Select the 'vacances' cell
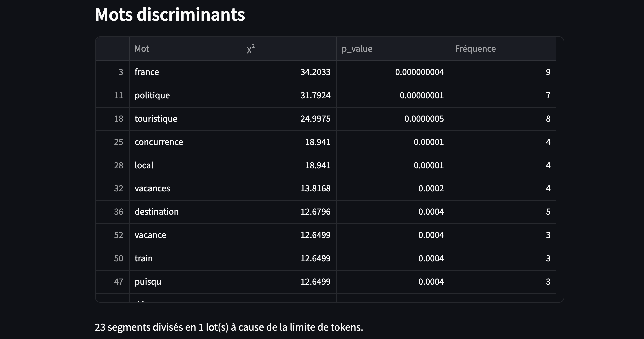This screenshot has width=644, height=339. point(185,188)
